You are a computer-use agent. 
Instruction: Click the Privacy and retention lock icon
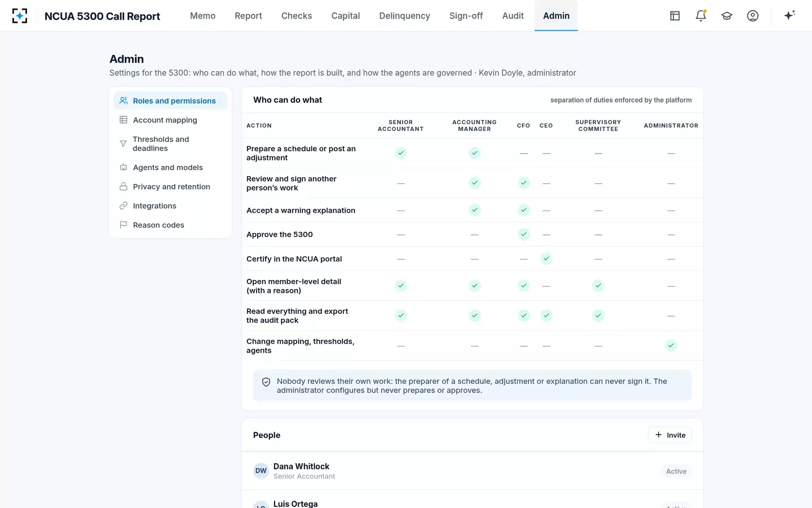(123, 186)
